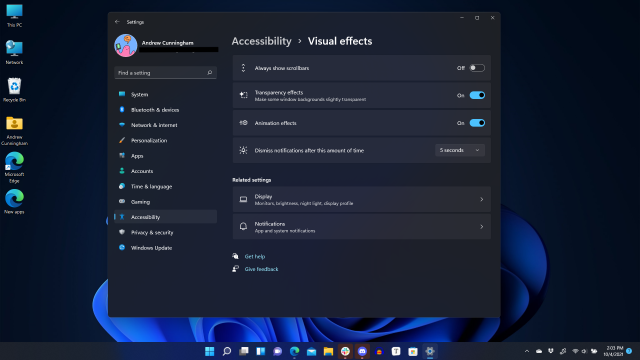Viewport: 640px width, 360px height.
Task: Open the Widgets panel on the taskbar
Action: tap(260, 351)
